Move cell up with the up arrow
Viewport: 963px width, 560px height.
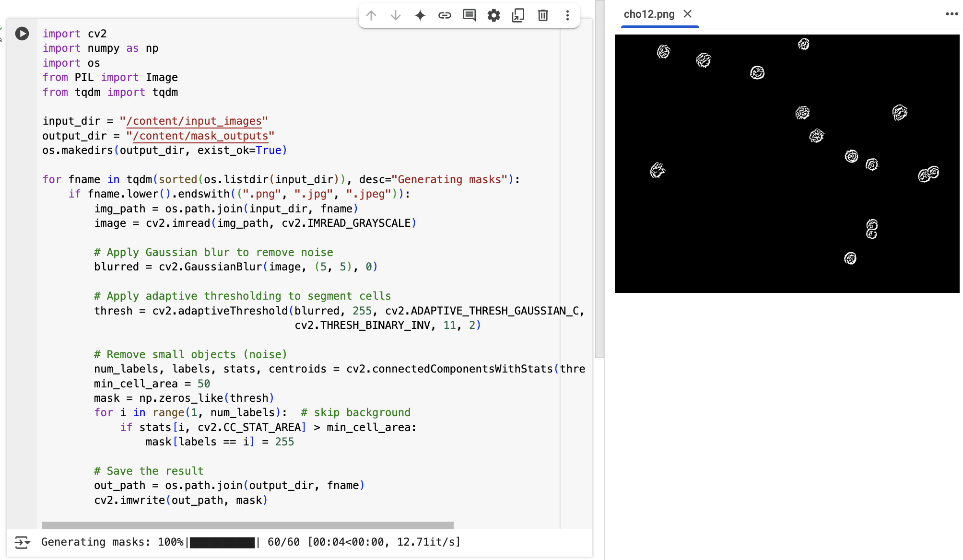click(x=371, y=15)
